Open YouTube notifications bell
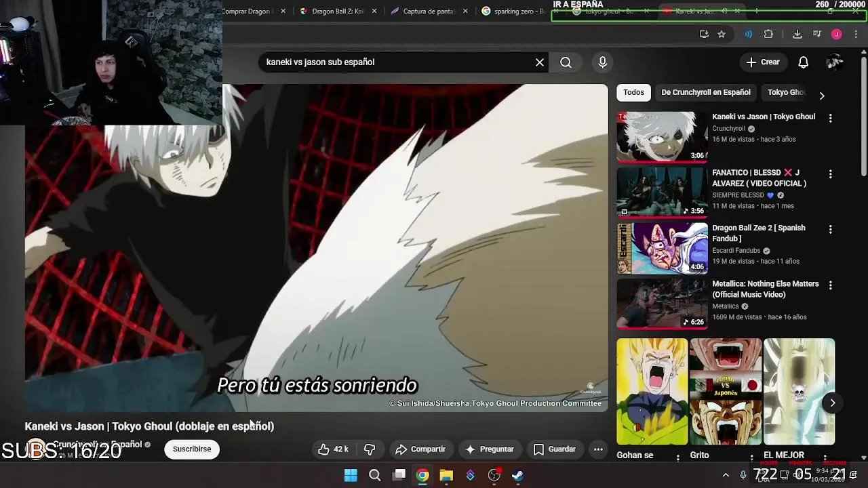The image size is (868, 488). [803, 62]
